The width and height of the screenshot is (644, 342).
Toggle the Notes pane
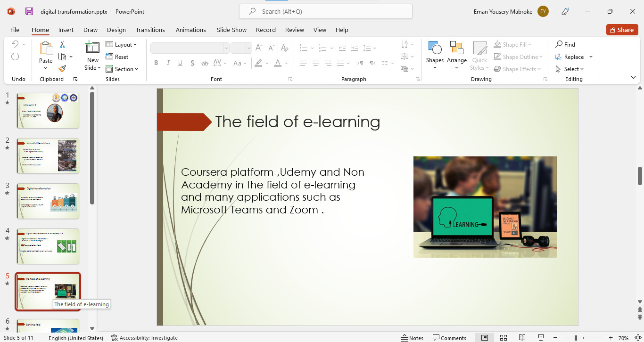point(412,337)
